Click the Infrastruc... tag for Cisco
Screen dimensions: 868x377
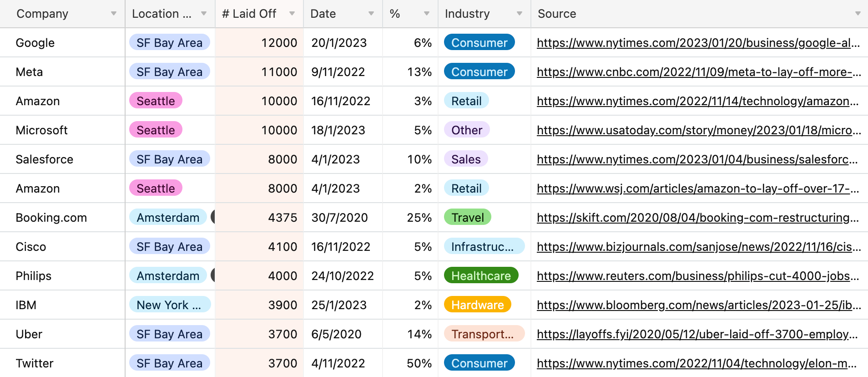[484, 246]
